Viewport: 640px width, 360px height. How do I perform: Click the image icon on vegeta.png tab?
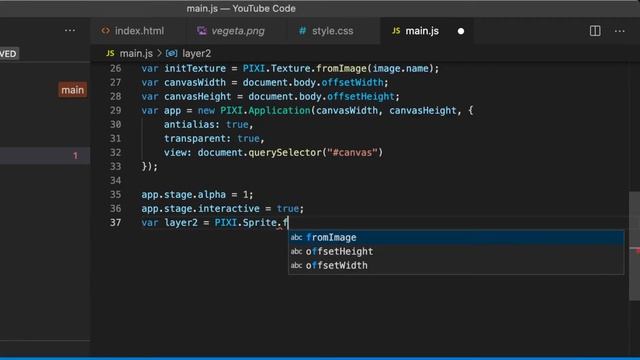202,31
